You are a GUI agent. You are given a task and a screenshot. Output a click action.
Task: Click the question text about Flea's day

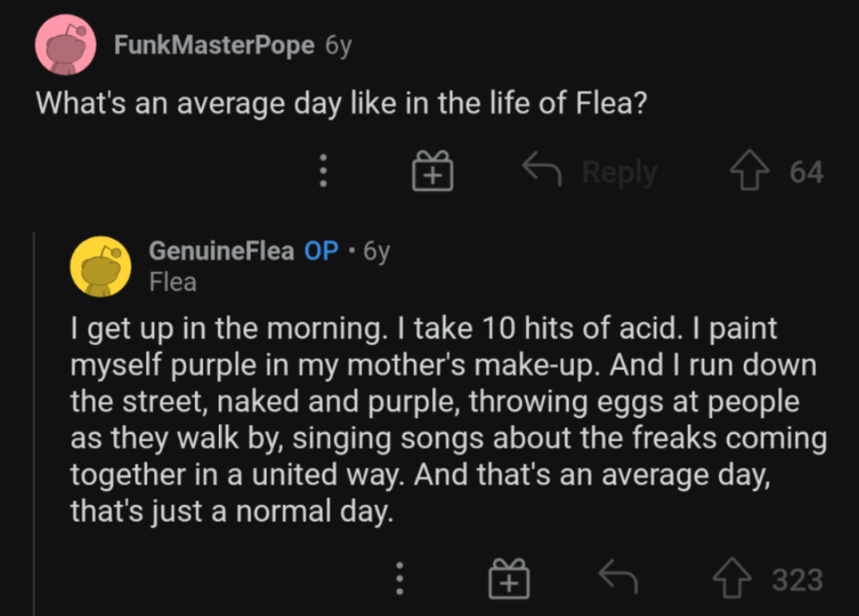[341, 103]
